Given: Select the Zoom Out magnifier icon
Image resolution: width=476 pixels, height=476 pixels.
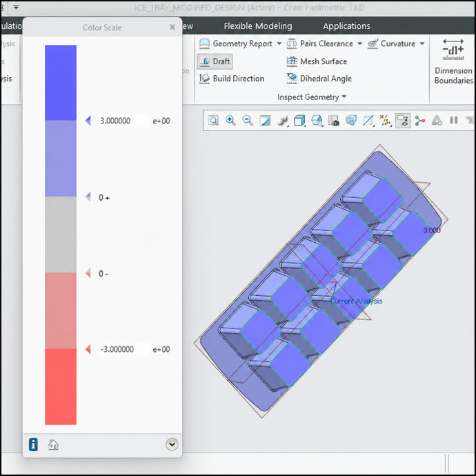Looking at the screenshot, I should [x=248, y=121].
